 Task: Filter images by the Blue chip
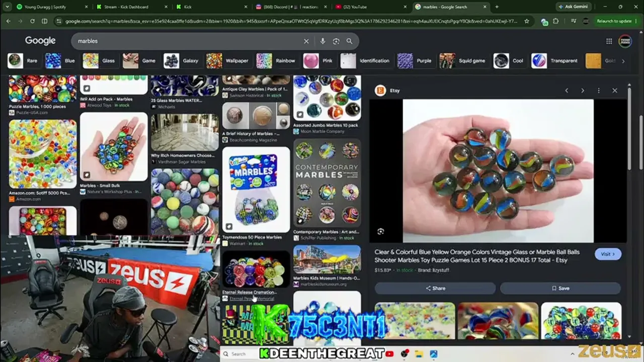point(60,61)
